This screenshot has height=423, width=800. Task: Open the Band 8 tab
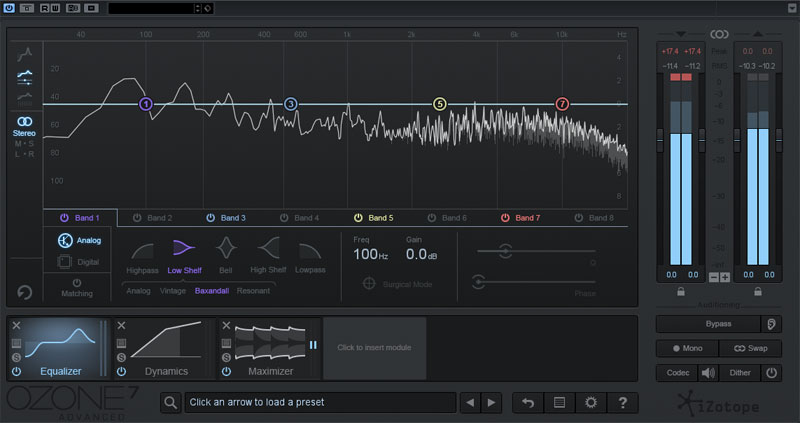601,218
